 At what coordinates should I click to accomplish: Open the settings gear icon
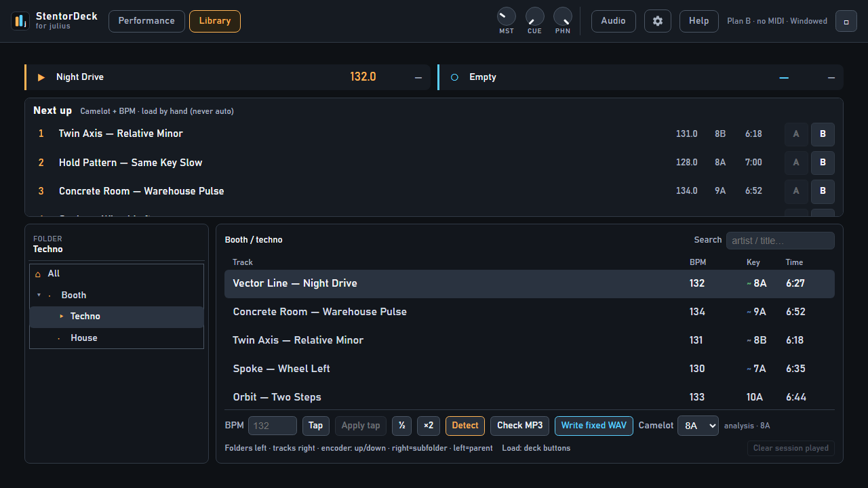tap(658, 21)
